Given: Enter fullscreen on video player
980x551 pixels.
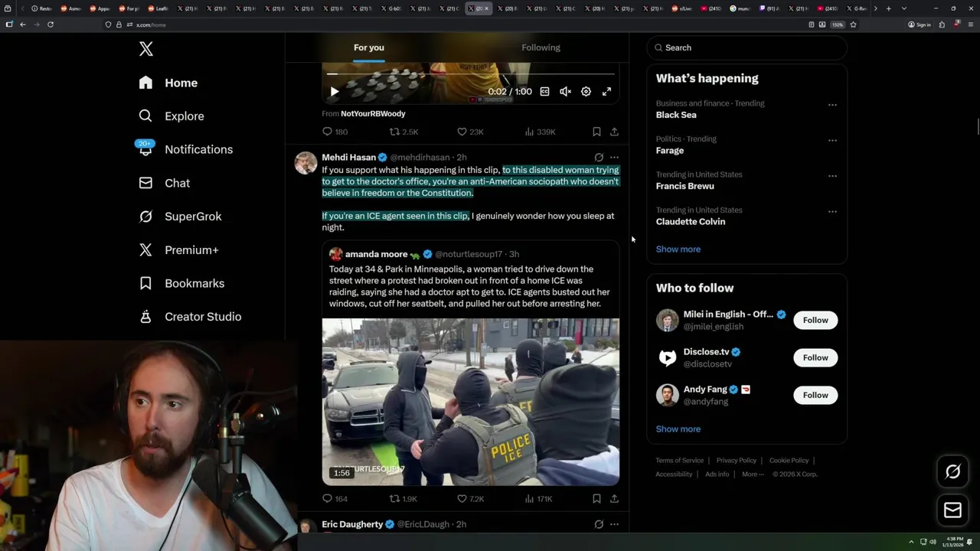Looking at the screenshot, I should 606,92.
